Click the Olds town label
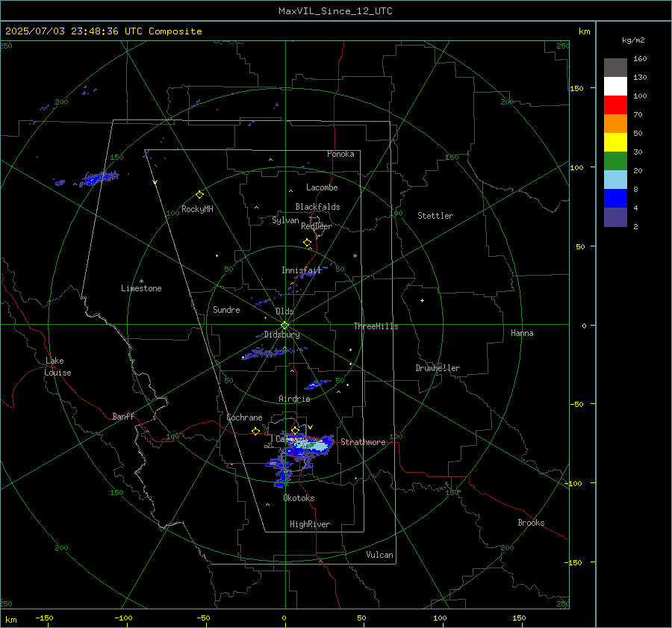The width and height of the screenshot is (672, 628). point(284,311)
